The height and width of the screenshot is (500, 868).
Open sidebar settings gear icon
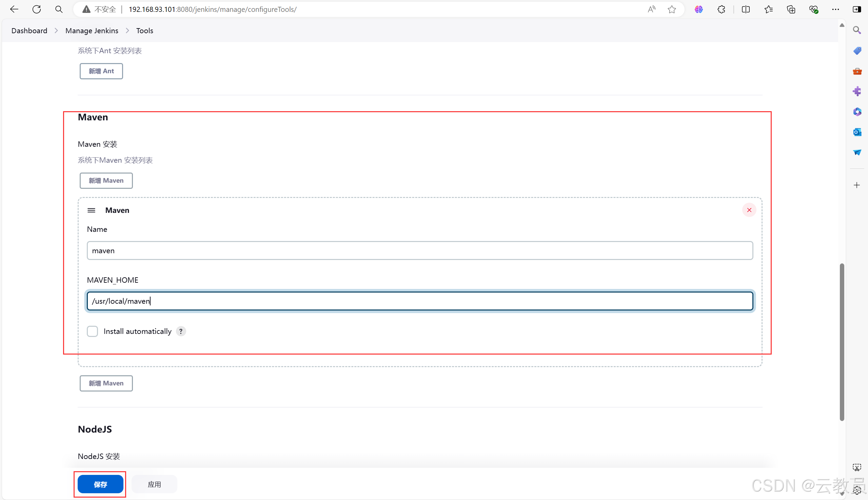[x=857, y=490]
